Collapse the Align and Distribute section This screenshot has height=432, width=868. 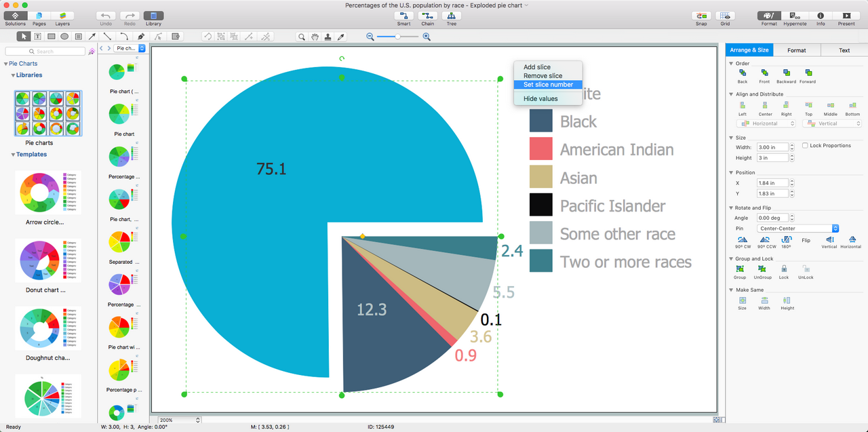(731, 94)
